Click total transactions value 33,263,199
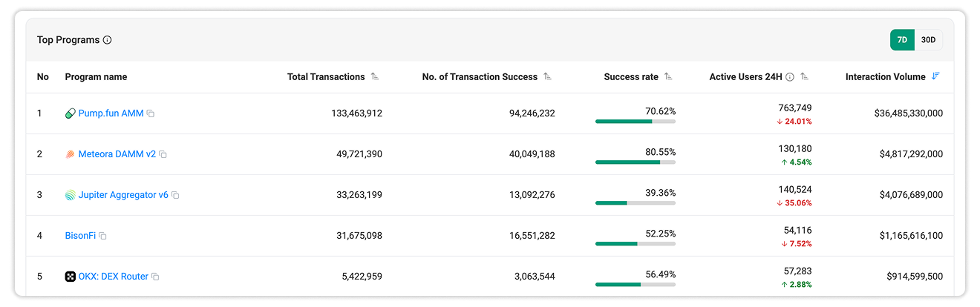980x307 pixels. point(359,195)
